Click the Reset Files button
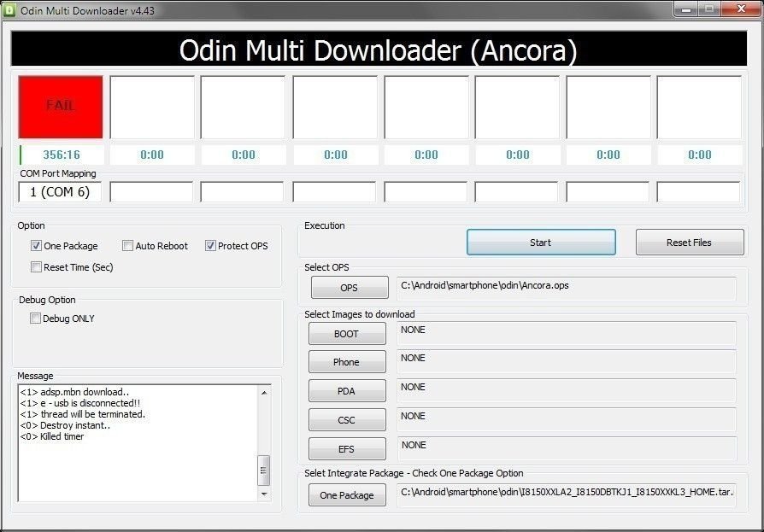The height and width of the screenshot is (532, 764). (690, 243)
